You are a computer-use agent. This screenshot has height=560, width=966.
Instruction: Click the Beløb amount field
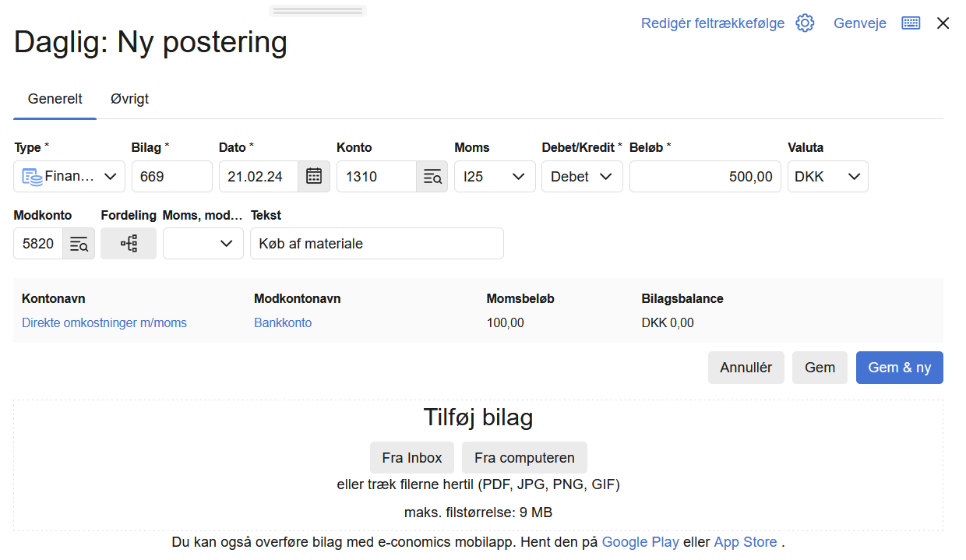(x=704, y=176)
